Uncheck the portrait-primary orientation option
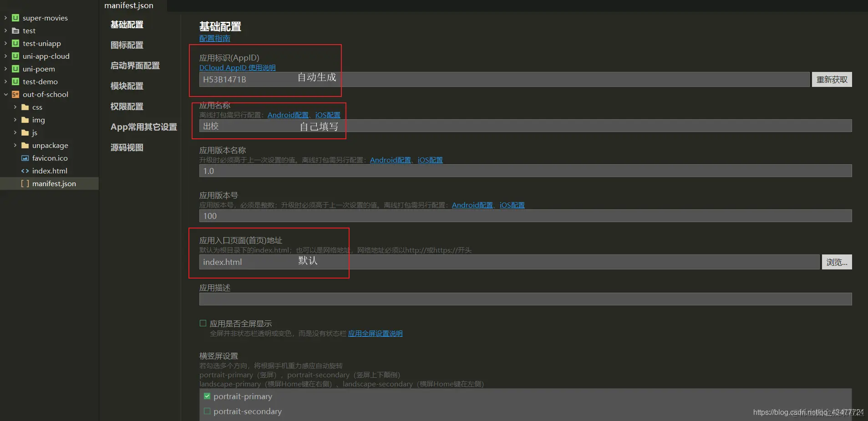 [207, 396]
